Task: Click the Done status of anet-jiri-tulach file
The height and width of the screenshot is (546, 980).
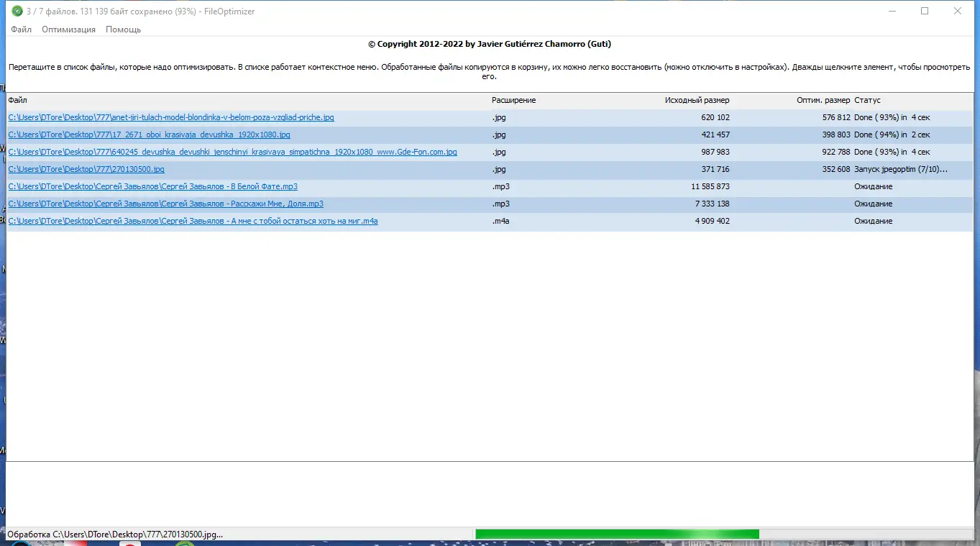Action: coord(892,117)
